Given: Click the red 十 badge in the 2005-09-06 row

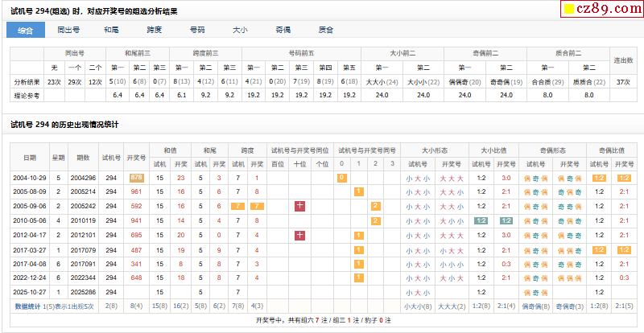Looking at the screenshot, I should [300, 206].
